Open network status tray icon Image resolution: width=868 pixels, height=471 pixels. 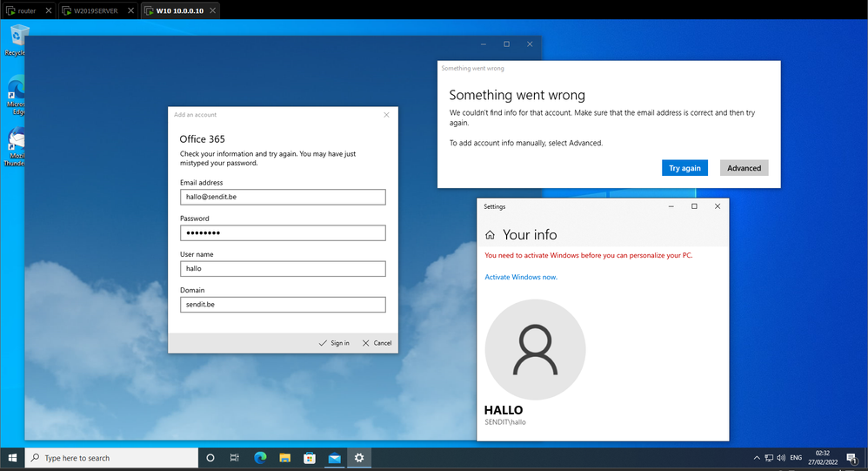pyautogui.click(x=769, y=458)
